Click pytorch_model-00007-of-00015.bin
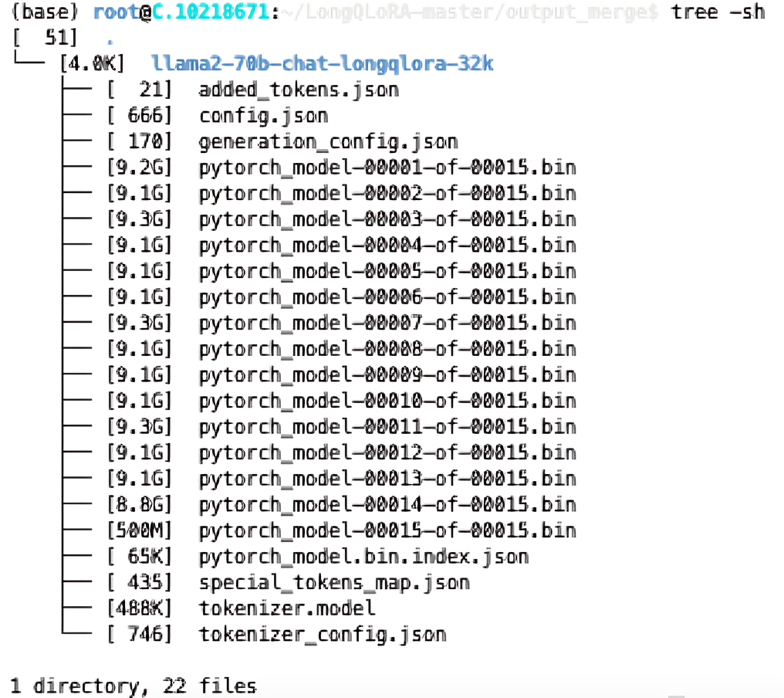Image resolution: width=784 pixels, height=698 pixels. tap(387, 324)
